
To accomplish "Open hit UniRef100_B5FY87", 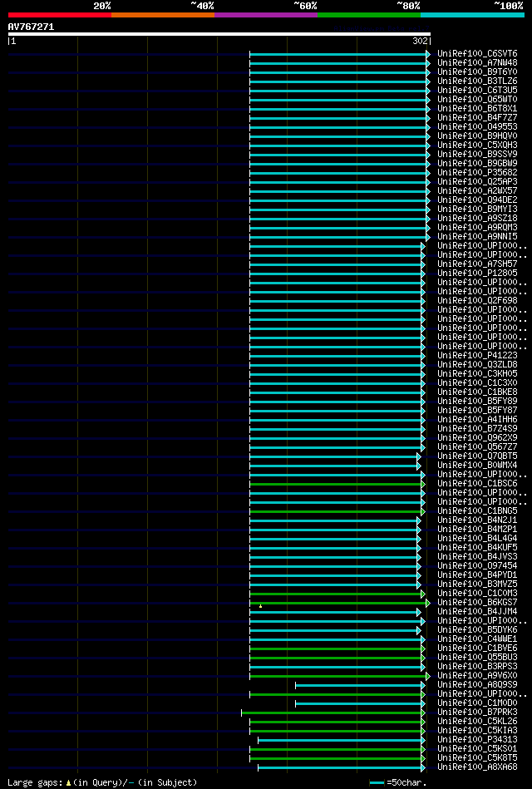I will [x=477, y=411].
